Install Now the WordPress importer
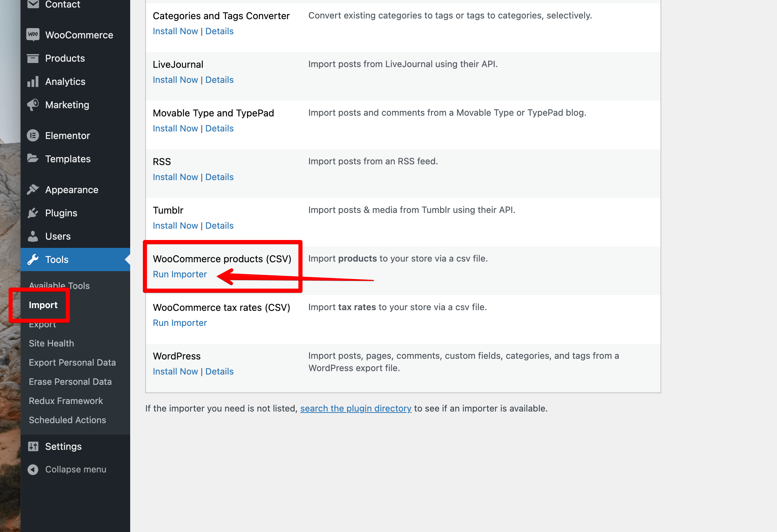777x532 pixels. (x=175, y=371)
